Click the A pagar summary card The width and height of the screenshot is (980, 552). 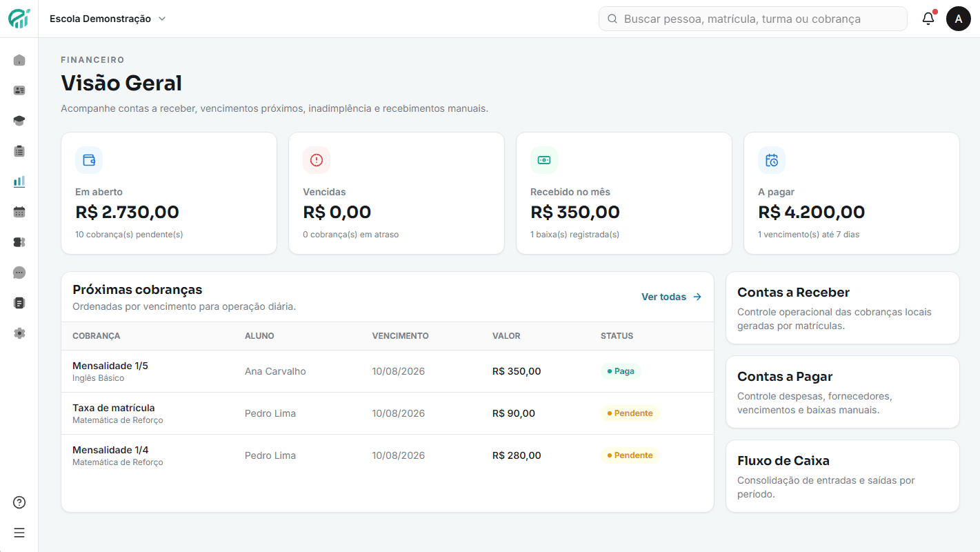[x=852, y=193]
